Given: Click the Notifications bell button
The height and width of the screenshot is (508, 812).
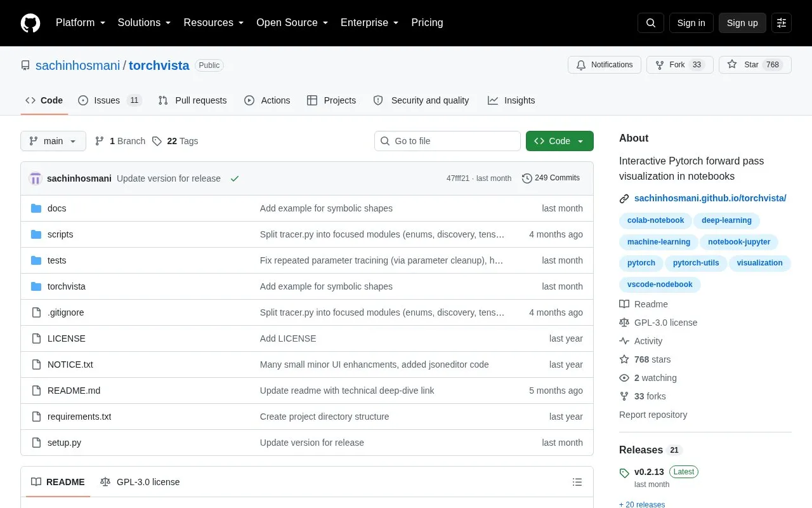Looking at the screenshot, I should 605,65.
